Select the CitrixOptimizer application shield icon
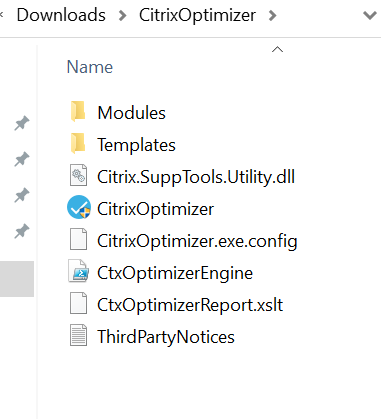This screenshot has width=381, height=419. [79, 207]
